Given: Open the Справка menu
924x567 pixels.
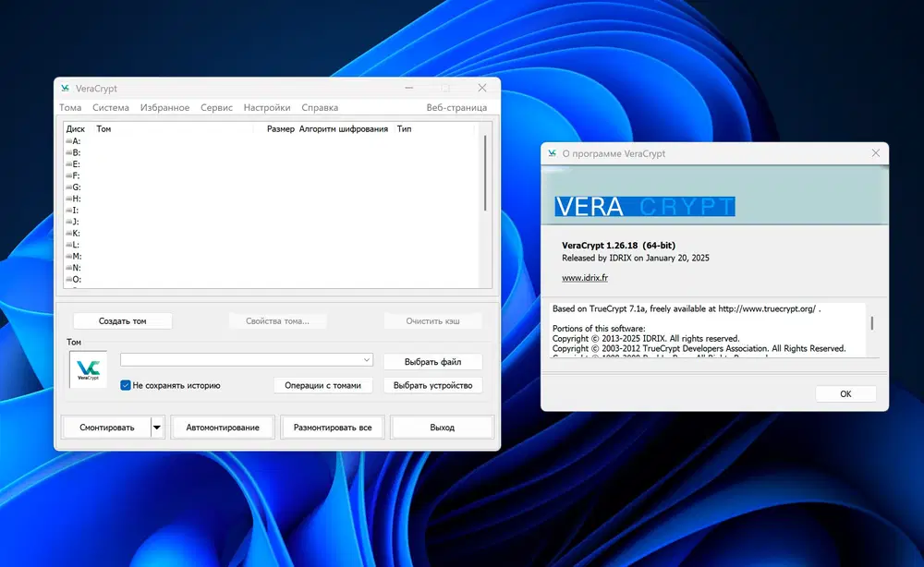Looking at the screenshot, I should click(x=320, y=107).
